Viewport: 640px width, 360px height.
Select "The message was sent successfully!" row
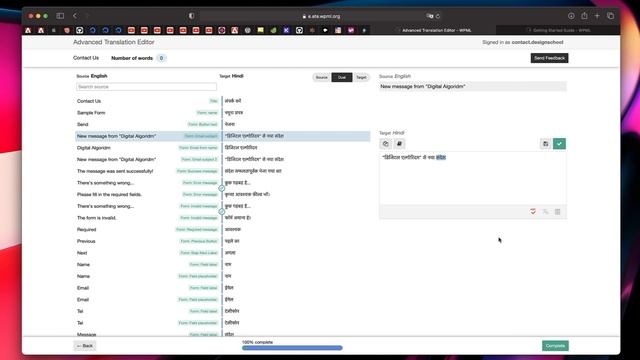[147, 171]
